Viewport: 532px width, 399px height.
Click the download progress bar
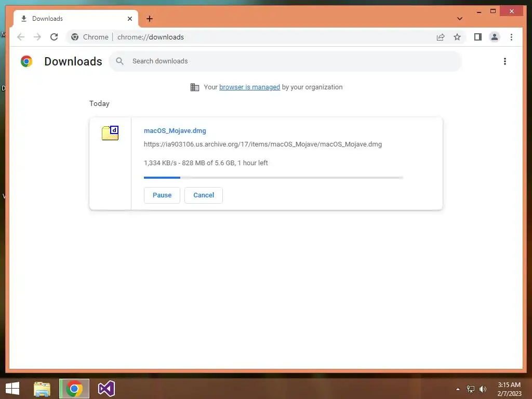pos(273,178)
